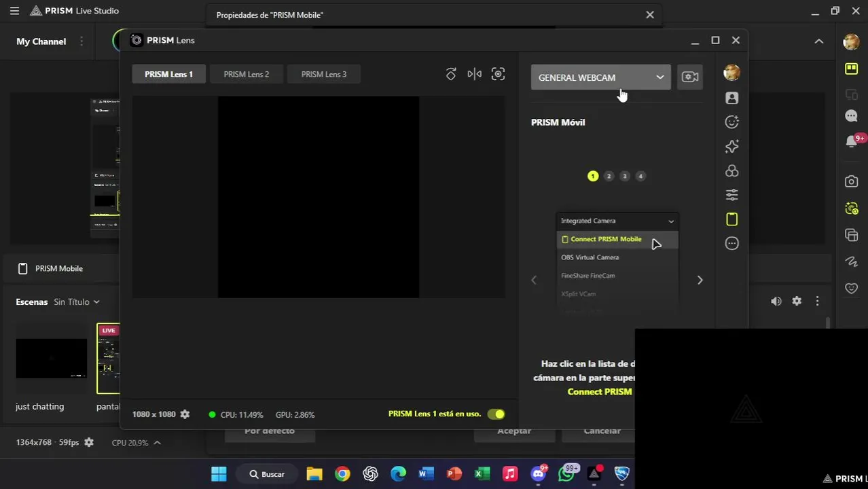Open the background portrait panel in Lens sidebar
This screenshot has height=489, width=868.
tap(731, 98)
